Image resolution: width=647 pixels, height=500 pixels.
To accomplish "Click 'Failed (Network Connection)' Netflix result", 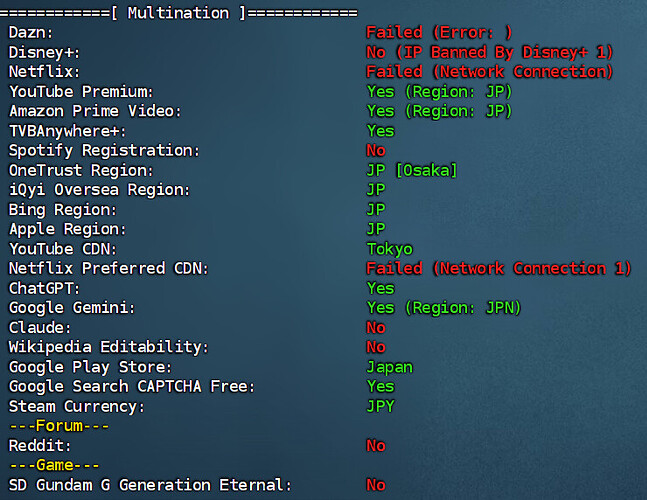I will pyautogui.click(x=489, y=72).
